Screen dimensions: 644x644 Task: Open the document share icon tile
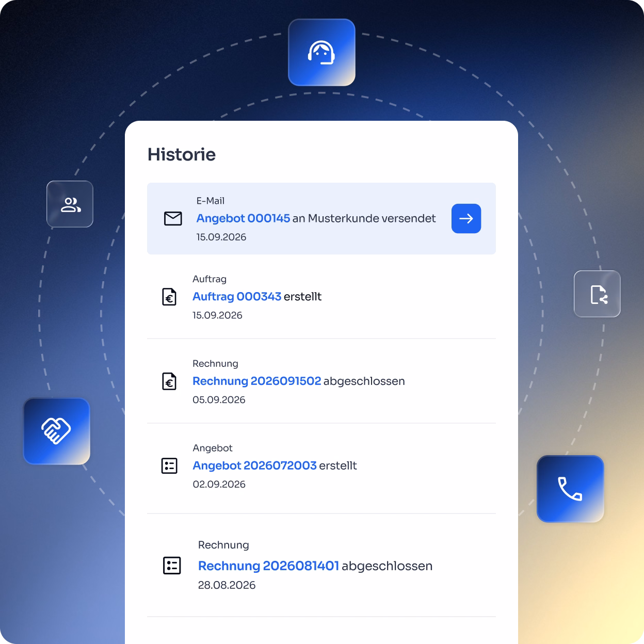pos(598,294)
